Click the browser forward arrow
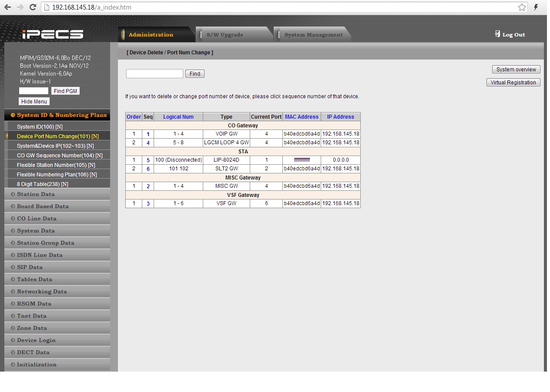Viewport: 550px width, 392px height. click(x=20, y=7)
